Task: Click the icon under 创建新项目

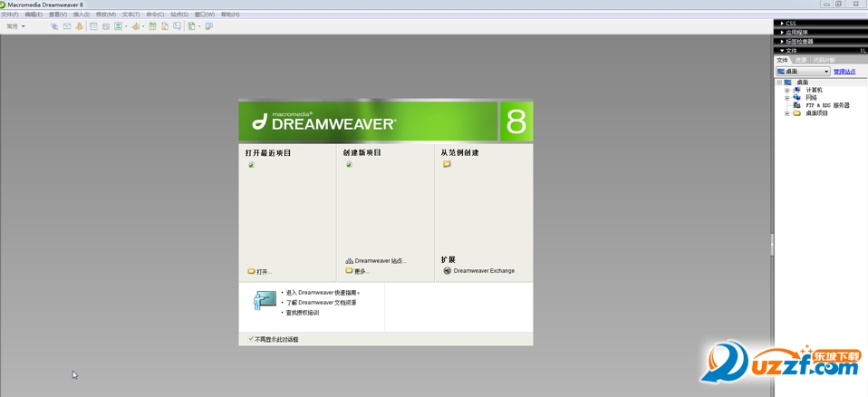Action: click(350, 164)
